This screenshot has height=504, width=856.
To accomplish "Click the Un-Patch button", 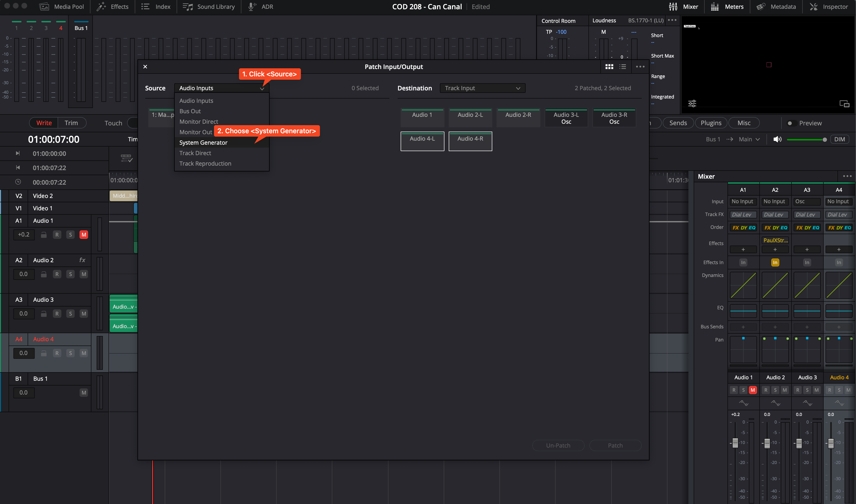I will coord(558,445).
